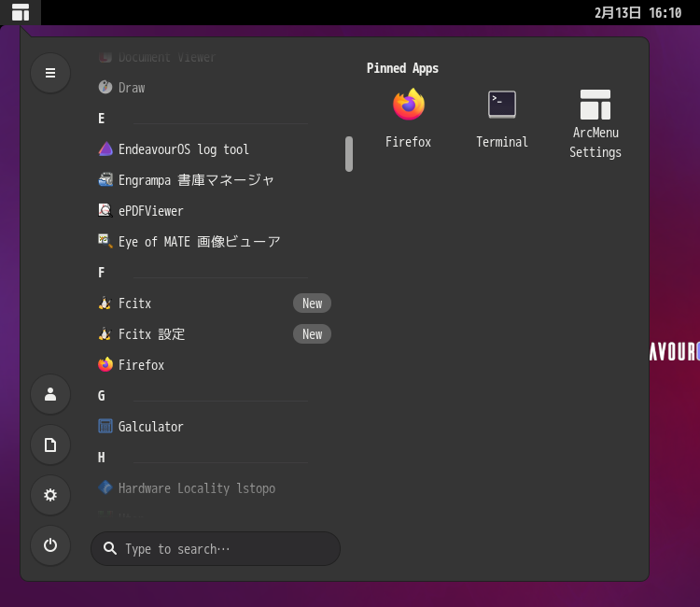
Task: Open the power options button
Action: (x=50, y=545)
